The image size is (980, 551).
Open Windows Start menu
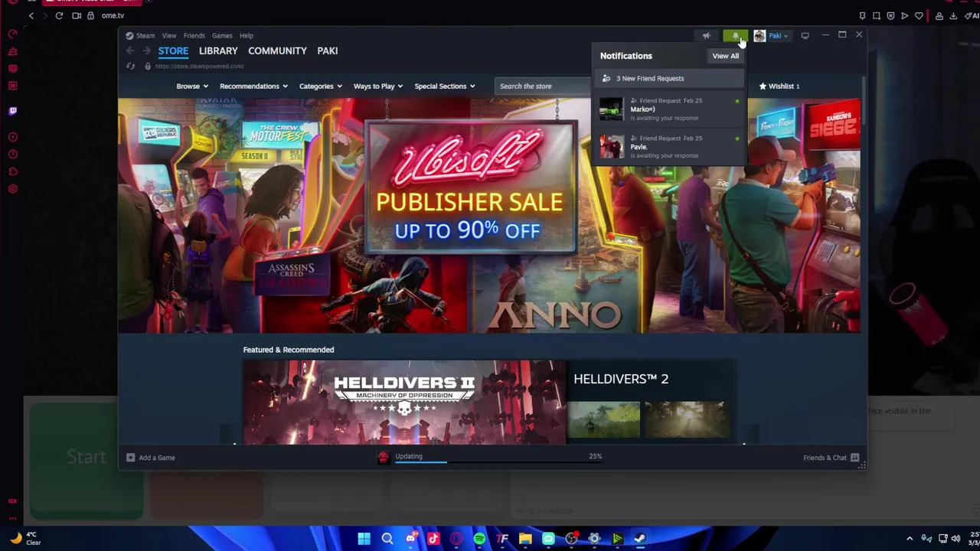[364, 539]
